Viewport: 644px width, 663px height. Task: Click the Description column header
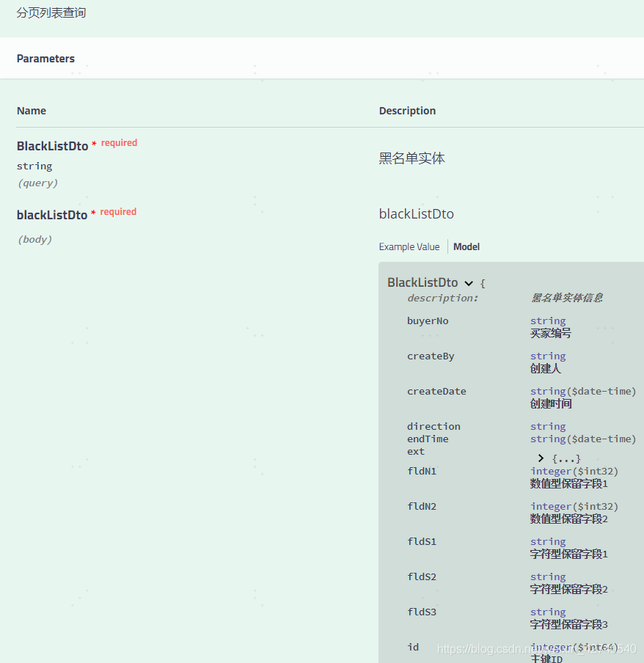pos(407,110)
